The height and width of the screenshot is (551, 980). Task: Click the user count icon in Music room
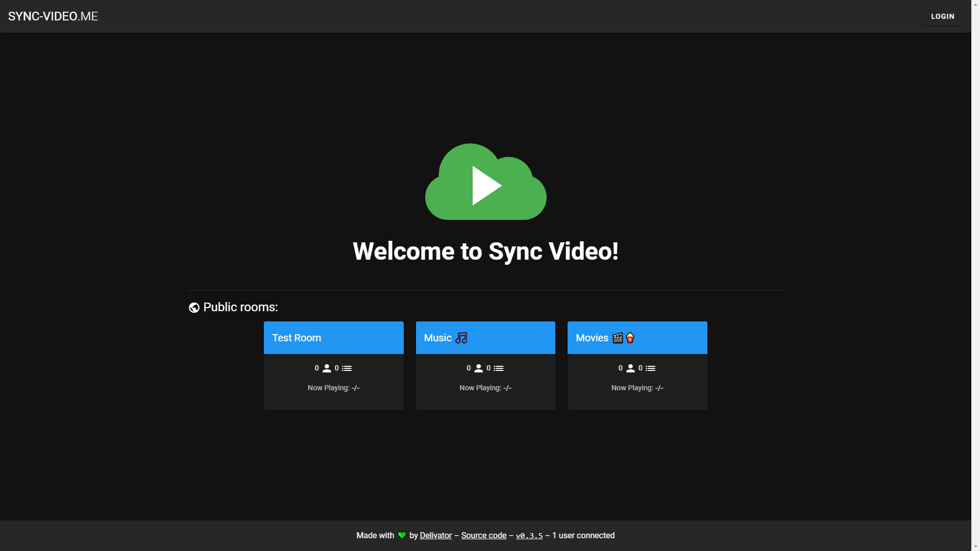click(x=479, y=368)
